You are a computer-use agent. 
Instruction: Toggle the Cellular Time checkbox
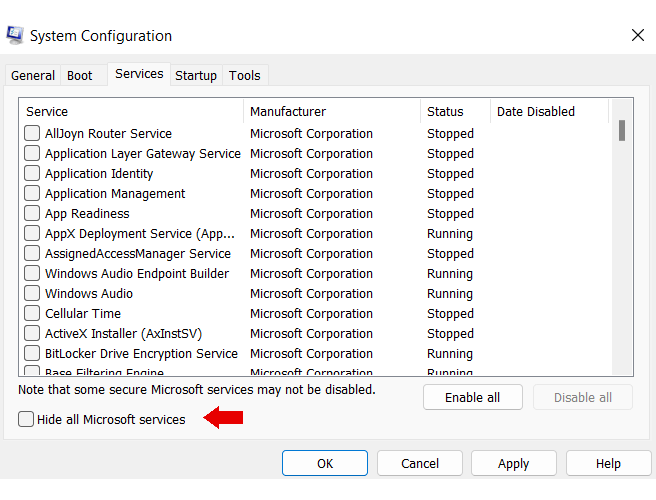pyautogui.click(x=32, y=314)
